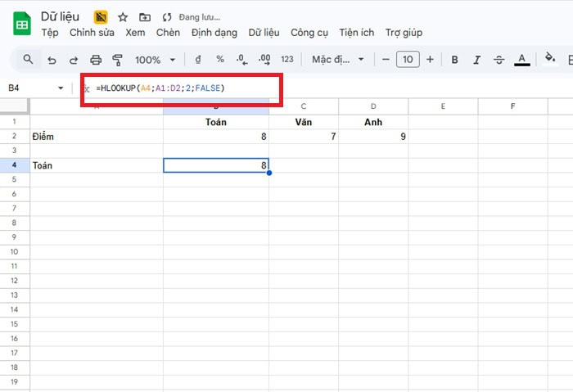
Task: Toggle bold formatting
Action: pos(454,60)
